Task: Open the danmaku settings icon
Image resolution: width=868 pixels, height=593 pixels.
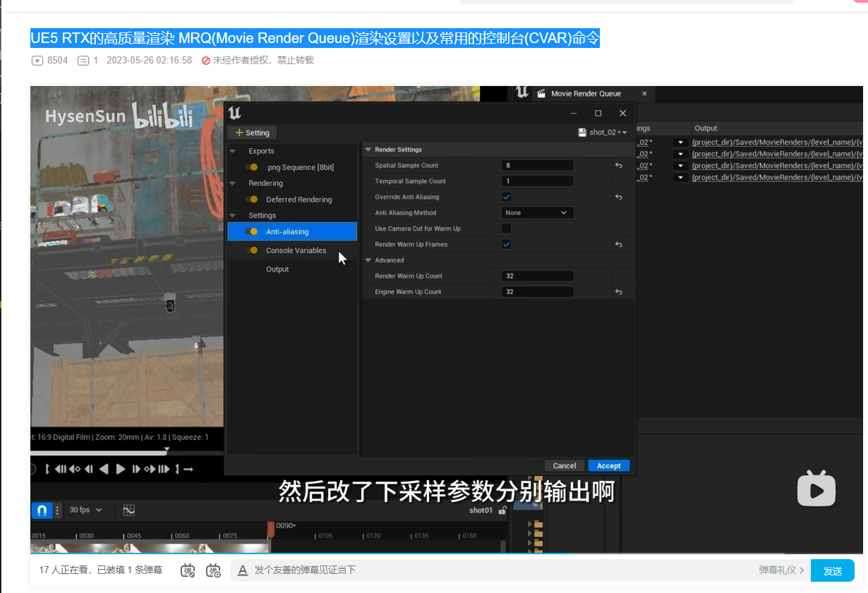Action: tap(213, 570)
